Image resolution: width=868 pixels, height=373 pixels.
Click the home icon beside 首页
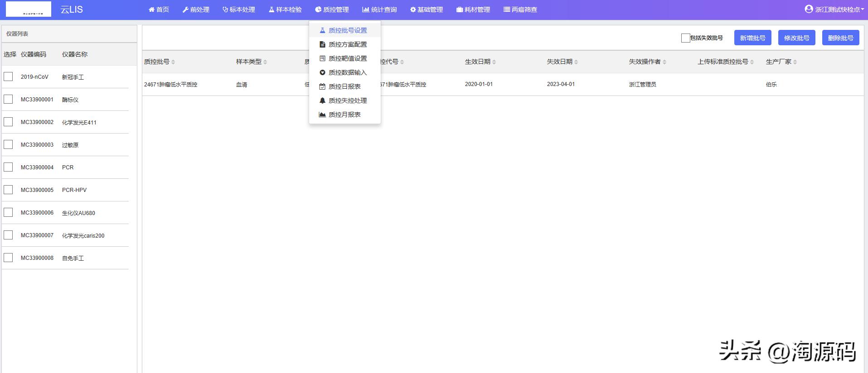pos(151,10)
